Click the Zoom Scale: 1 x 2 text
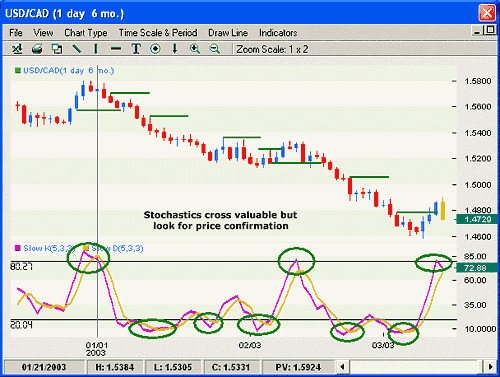 click(x=272, y=49)
